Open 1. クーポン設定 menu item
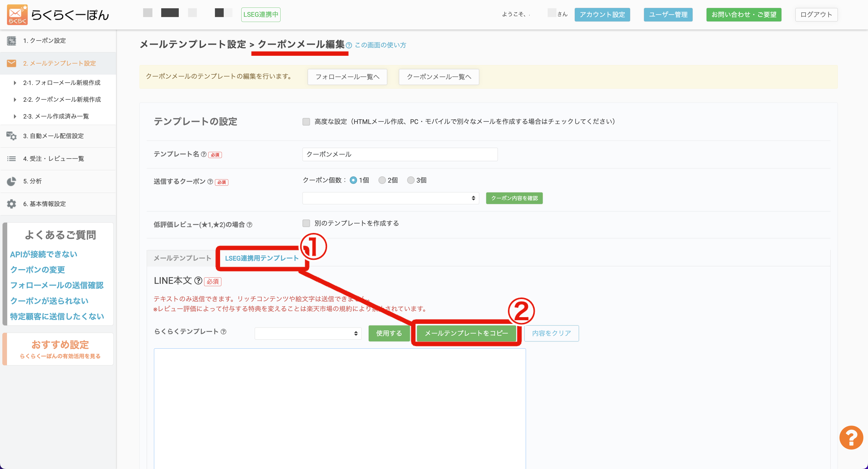Image resolution: width=868 pixels, height=469 pixels. pyautogui.click(x=58, y=41)
